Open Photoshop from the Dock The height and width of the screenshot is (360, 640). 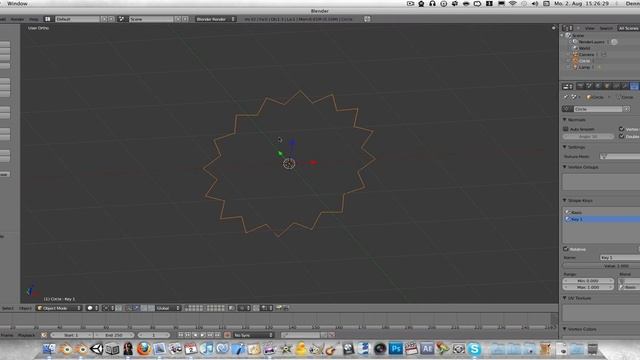(x=395, y=349)
